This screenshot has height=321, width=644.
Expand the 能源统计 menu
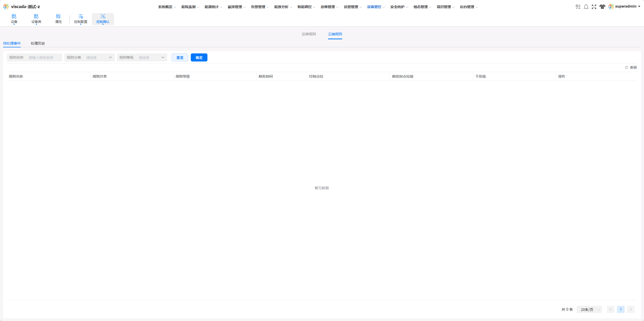[x=213, y=7]
